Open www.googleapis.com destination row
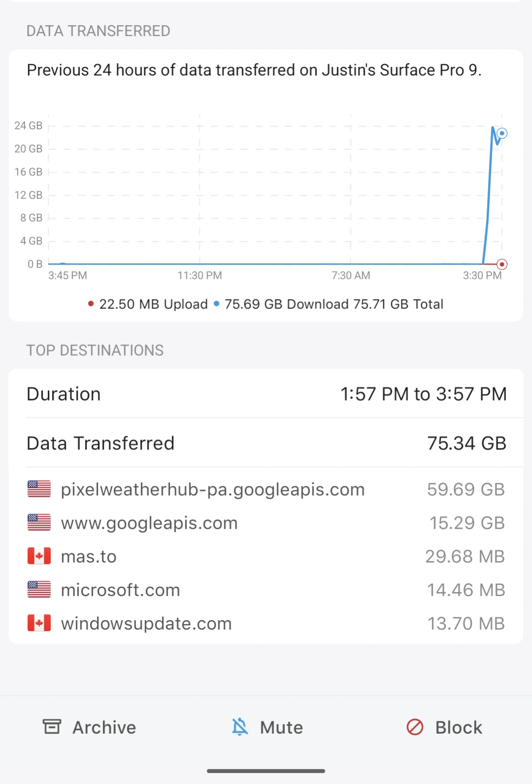532x784 pixels. click(x=149, y=523)
